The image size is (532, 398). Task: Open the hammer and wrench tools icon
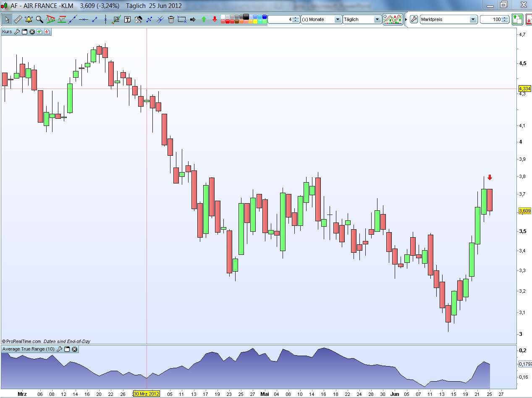(138, 19)
